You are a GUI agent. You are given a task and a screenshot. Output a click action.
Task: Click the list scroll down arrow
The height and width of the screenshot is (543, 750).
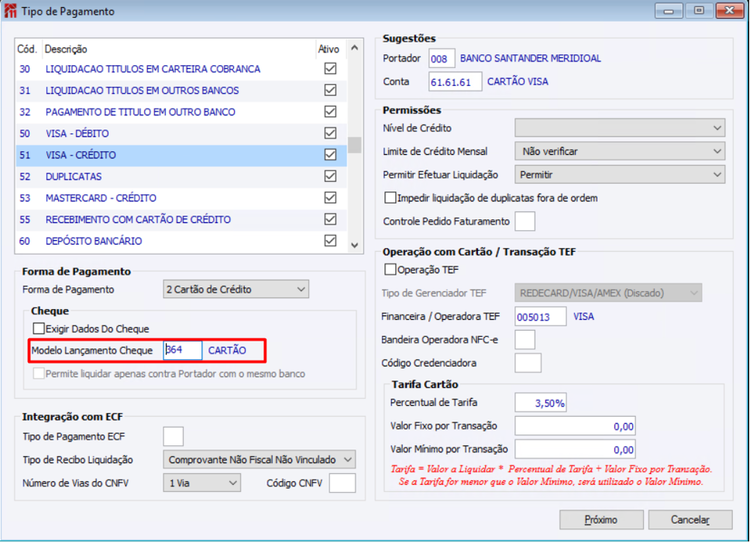pyautogui.click(x=354, y=245)
